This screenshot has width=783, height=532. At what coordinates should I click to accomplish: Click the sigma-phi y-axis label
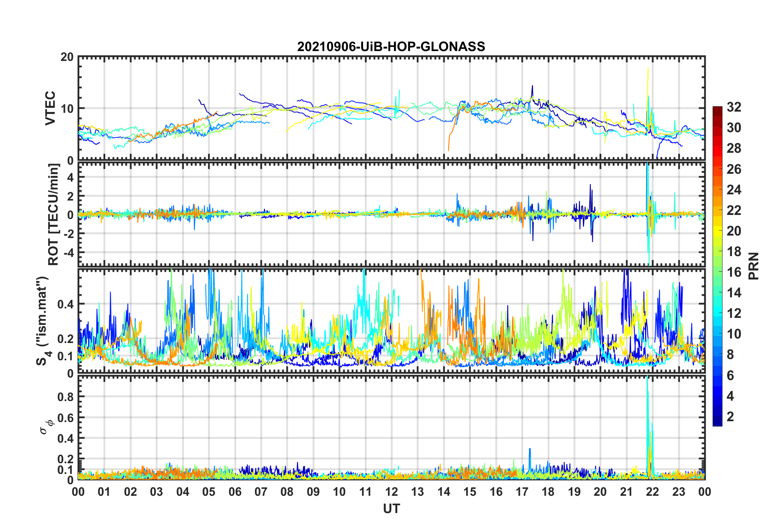click(47, 427)
